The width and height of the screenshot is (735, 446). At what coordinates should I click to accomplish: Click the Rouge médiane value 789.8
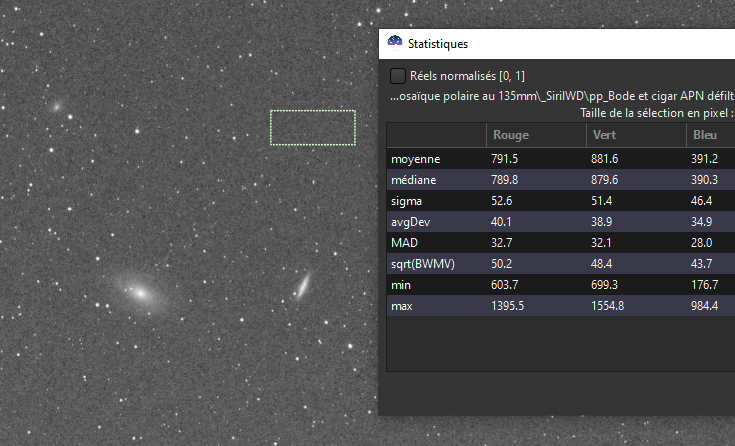click(504, 180)
